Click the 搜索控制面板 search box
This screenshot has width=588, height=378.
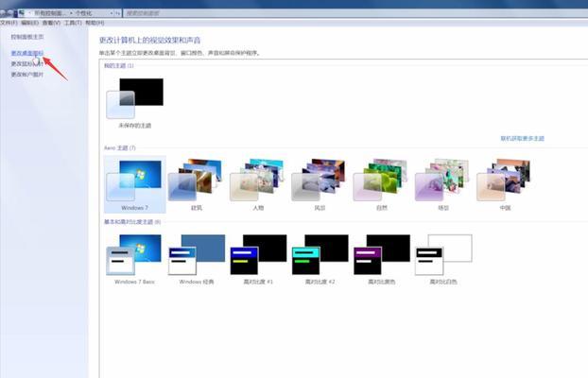355,13
